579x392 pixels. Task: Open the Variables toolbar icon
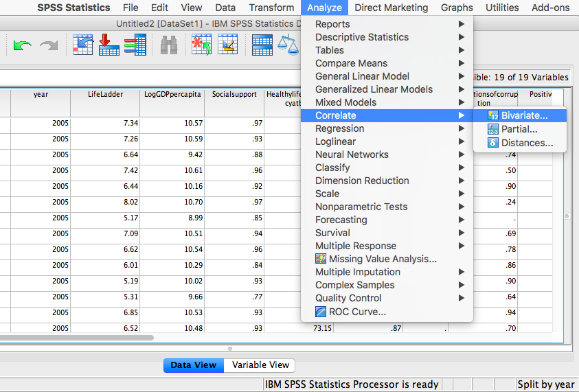click(x=135, y=45)
